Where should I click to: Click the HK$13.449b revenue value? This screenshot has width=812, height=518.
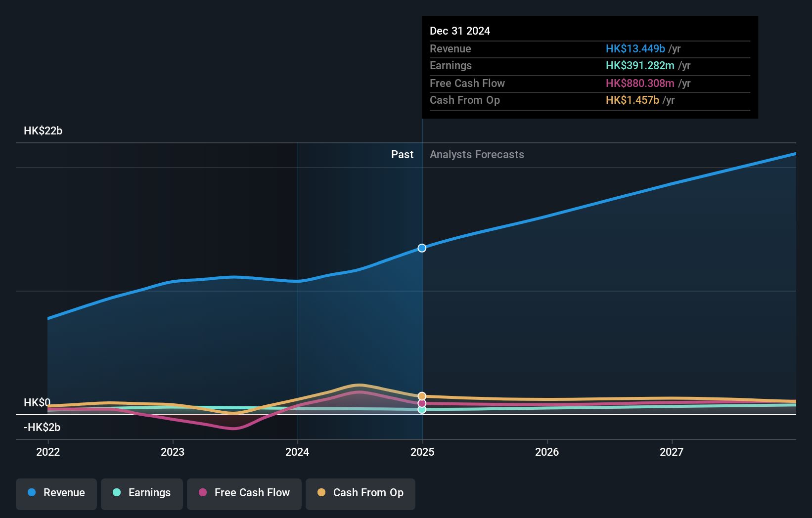[x=635, y=49]
